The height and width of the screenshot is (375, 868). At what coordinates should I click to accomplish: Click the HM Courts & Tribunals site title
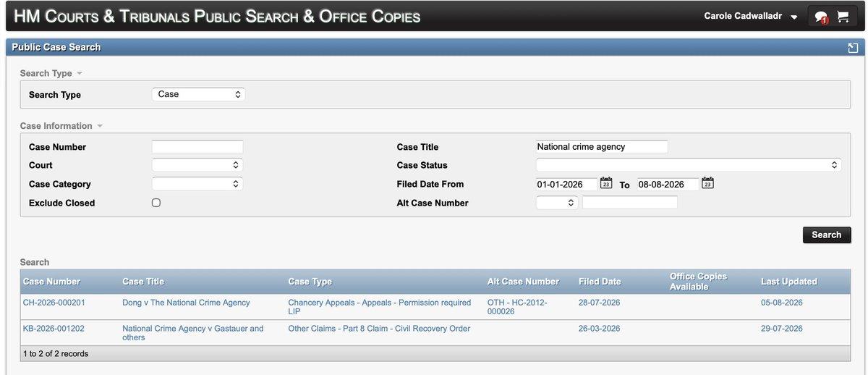[217, 16]
